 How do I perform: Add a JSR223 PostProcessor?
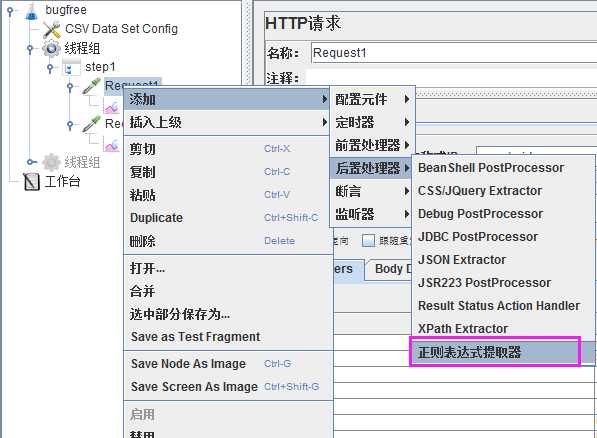503,283
